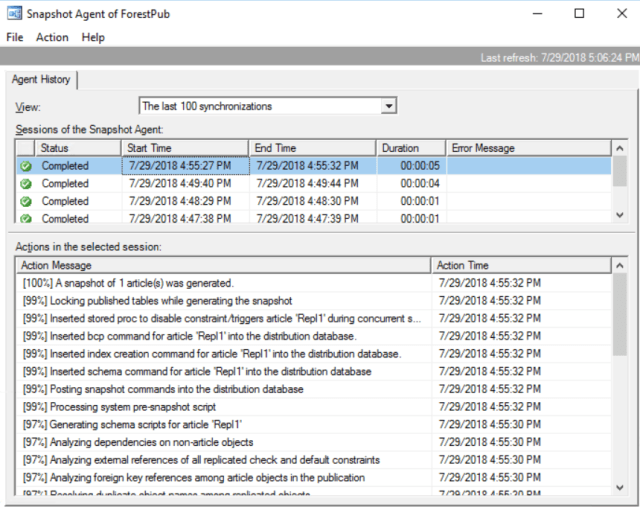This screenshot has width=640, height=507.
Task: Open the Action menu
Action: 52,37
